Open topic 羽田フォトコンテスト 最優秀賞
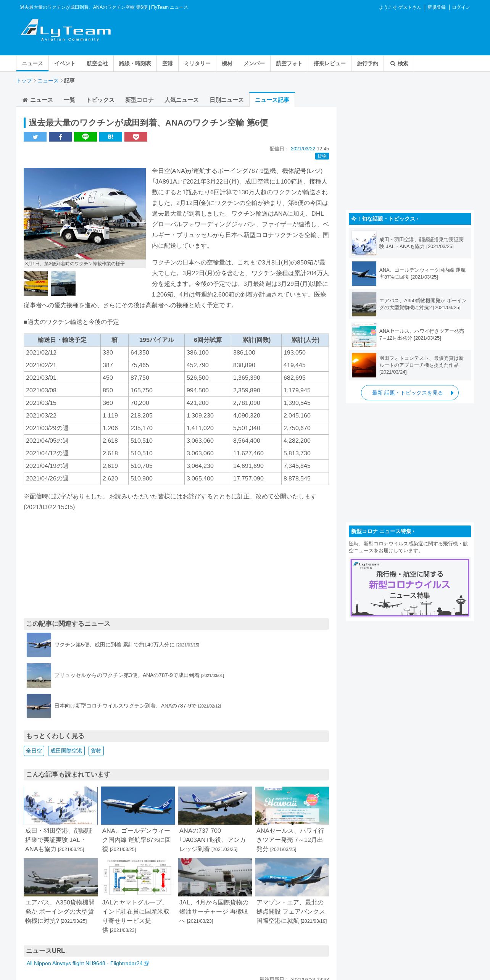Screen dimensions: 490x980 410,365
